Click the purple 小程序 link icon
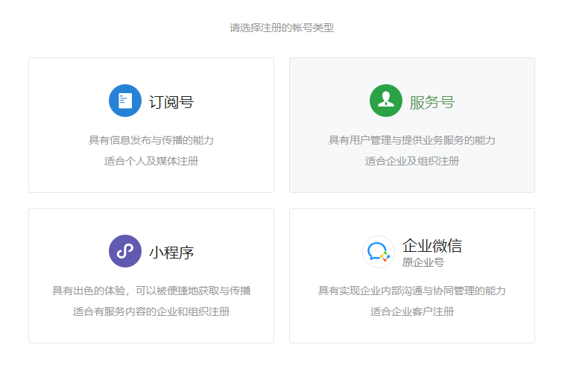Screen dimensions: 588x377 pos(125,251)
